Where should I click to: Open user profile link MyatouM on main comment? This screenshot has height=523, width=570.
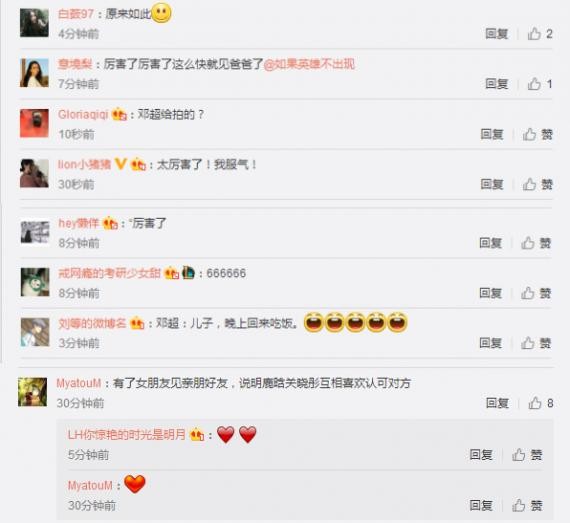pos(79,383)
